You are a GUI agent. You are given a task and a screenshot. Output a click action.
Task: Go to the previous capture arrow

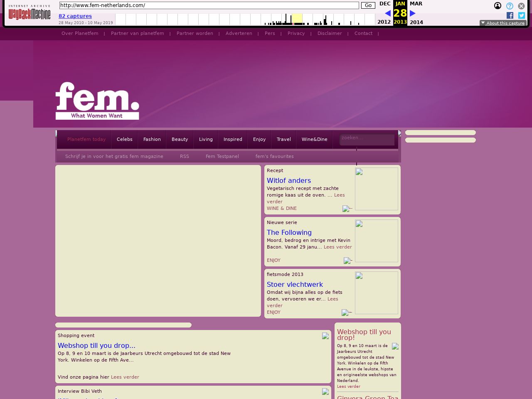(387, 13)
